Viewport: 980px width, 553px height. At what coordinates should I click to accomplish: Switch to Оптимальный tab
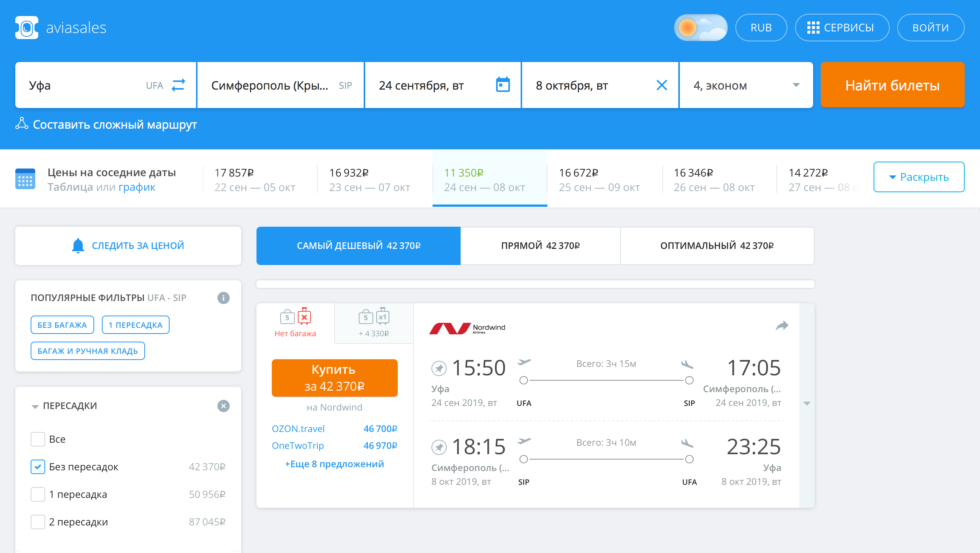717,245
